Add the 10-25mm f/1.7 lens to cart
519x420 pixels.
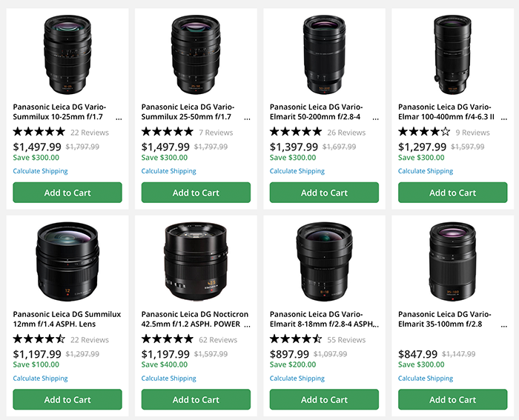coord(67,193)
